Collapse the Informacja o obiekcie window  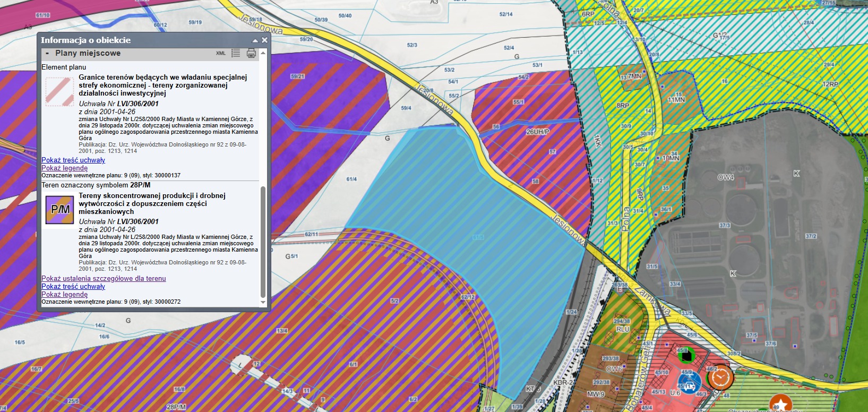point(255,40)
